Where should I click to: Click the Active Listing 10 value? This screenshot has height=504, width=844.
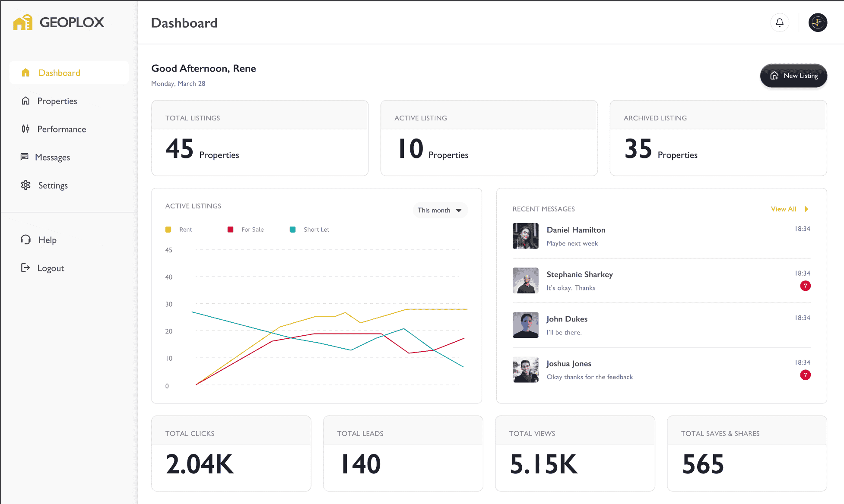click(410, 149)
